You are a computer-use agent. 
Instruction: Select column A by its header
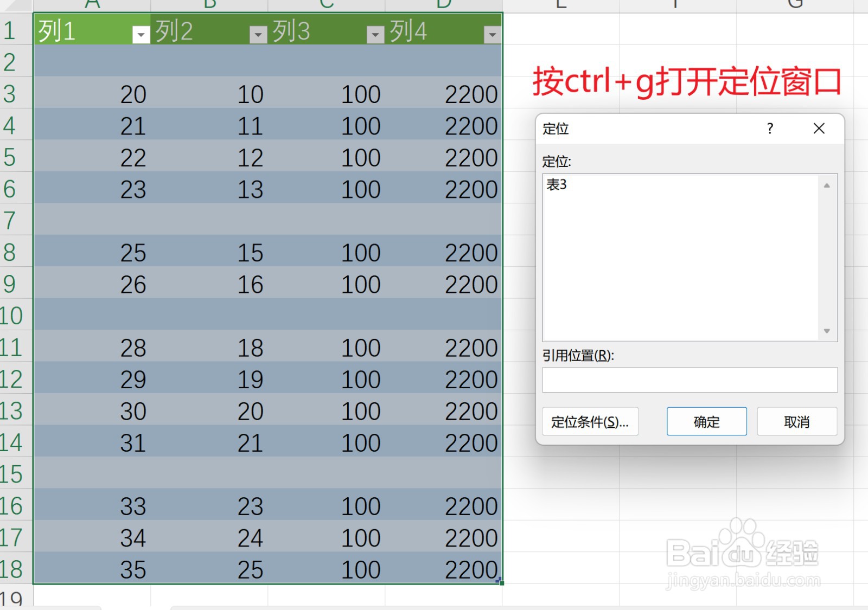point(93,4)
